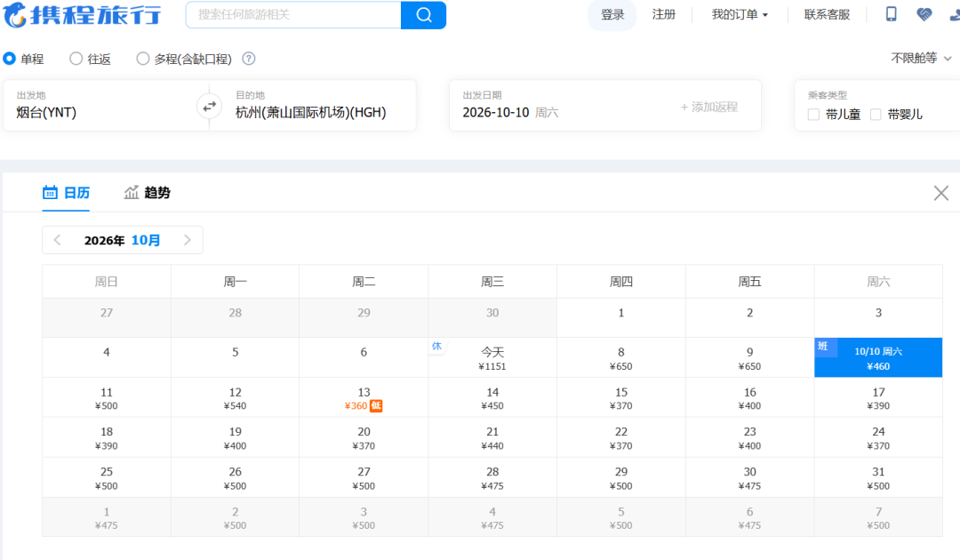This screenshot has width=960, height=560.
Task: Click the heart icon in header
Action: coord(924,14)
